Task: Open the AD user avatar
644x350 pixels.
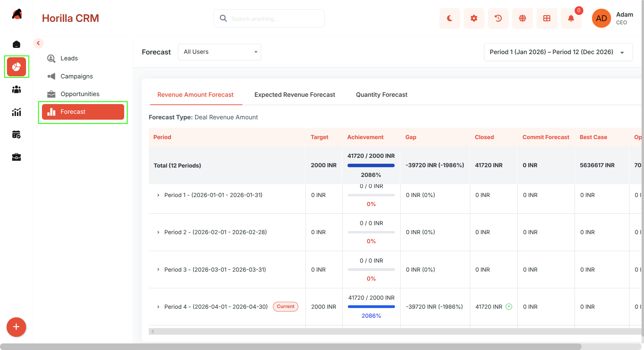Action: (x=601, y=18)
